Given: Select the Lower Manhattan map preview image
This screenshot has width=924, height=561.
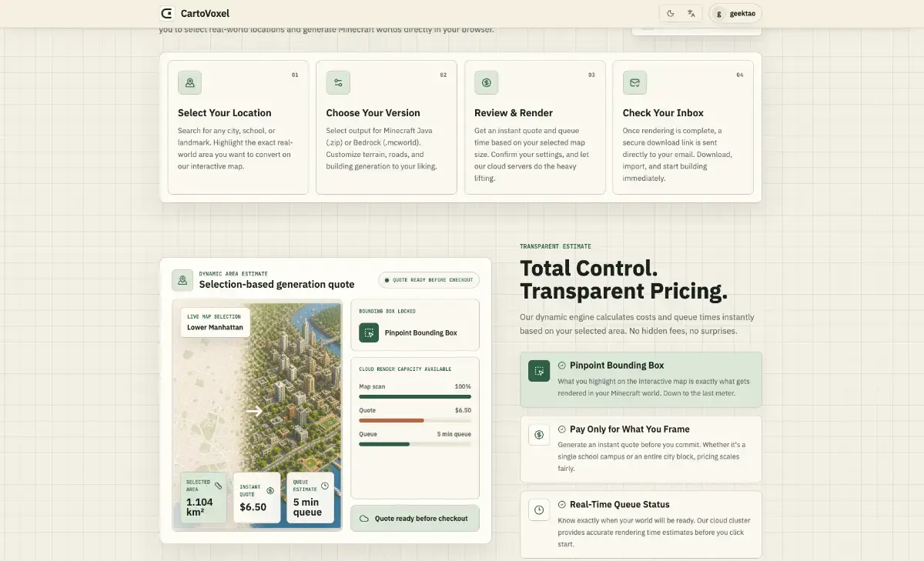Looking at the screenshot, I should coord(257,416).
